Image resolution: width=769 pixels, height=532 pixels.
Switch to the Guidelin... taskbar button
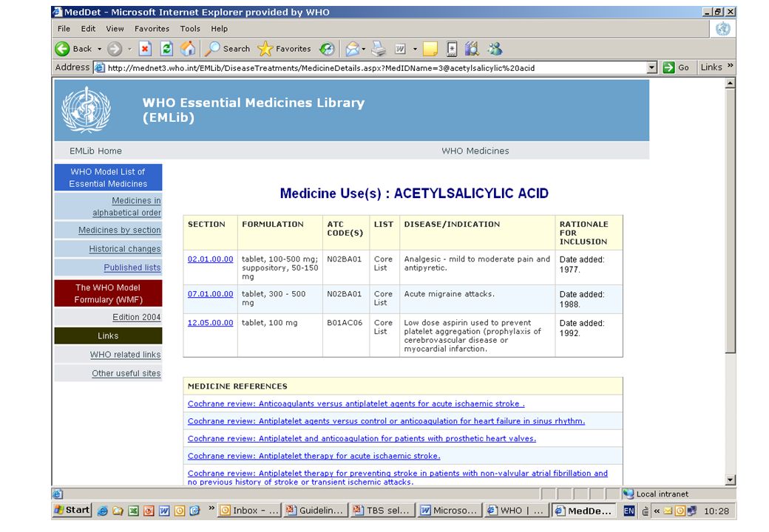pos(315,511)
